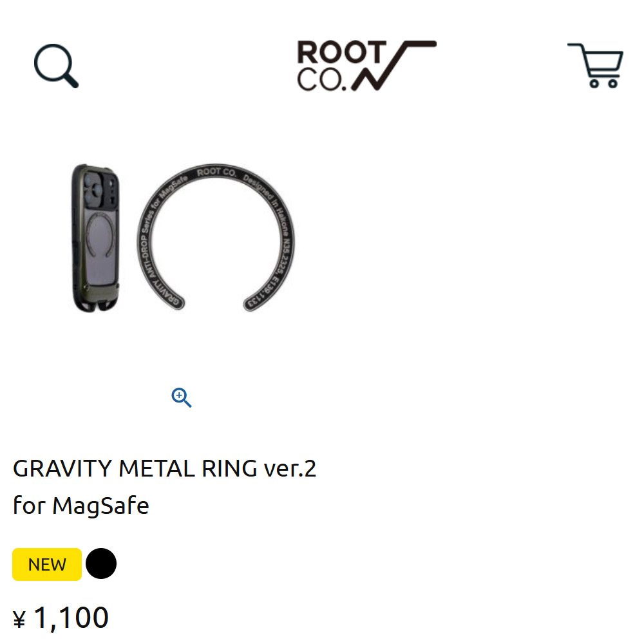Image resolution: width=644 pixels, height=644 pixels.
Task: View the phone case product image
Action: pos(96,238)
